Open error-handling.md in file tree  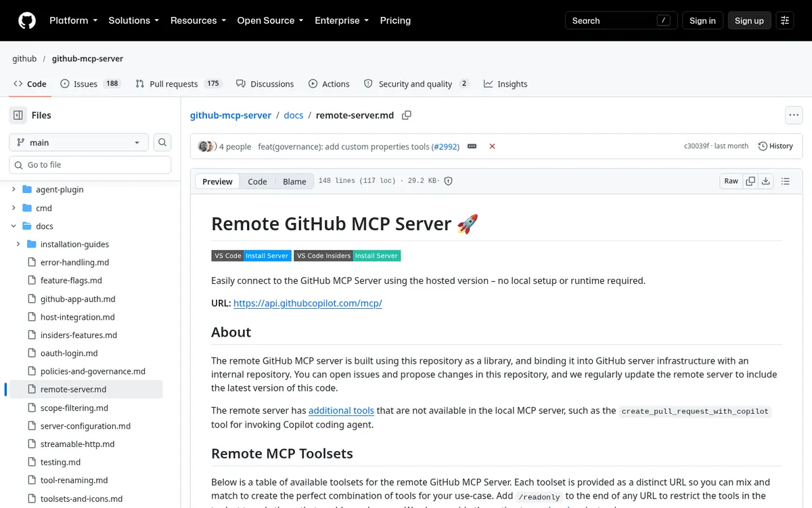[x=74, y=262]
